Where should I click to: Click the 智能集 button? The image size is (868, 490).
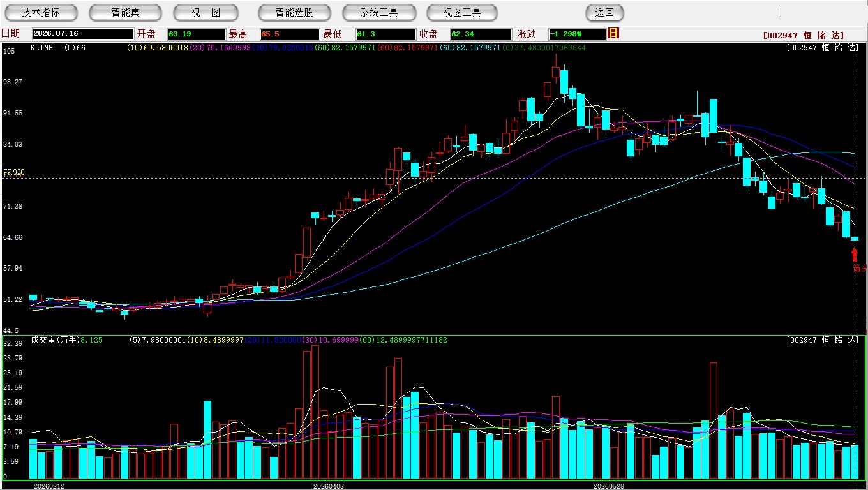coord(125,12)
